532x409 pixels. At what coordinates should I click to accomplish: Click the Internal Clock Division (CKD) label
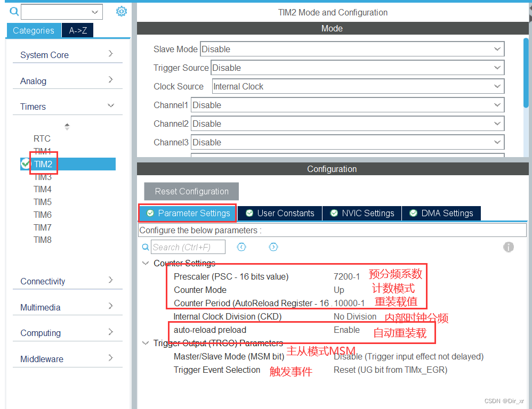(x=227, y=316)
